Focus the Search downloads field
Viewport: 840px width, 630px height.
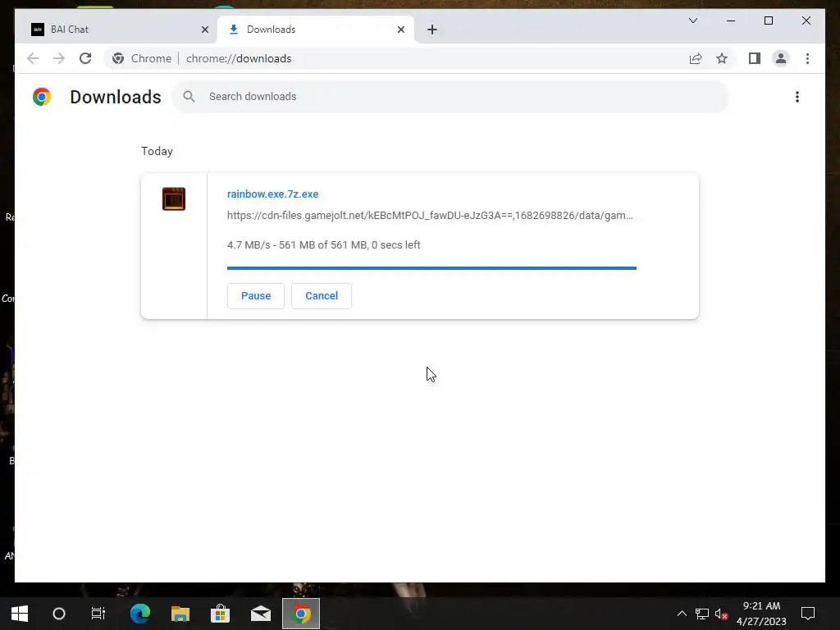point(450,97)
